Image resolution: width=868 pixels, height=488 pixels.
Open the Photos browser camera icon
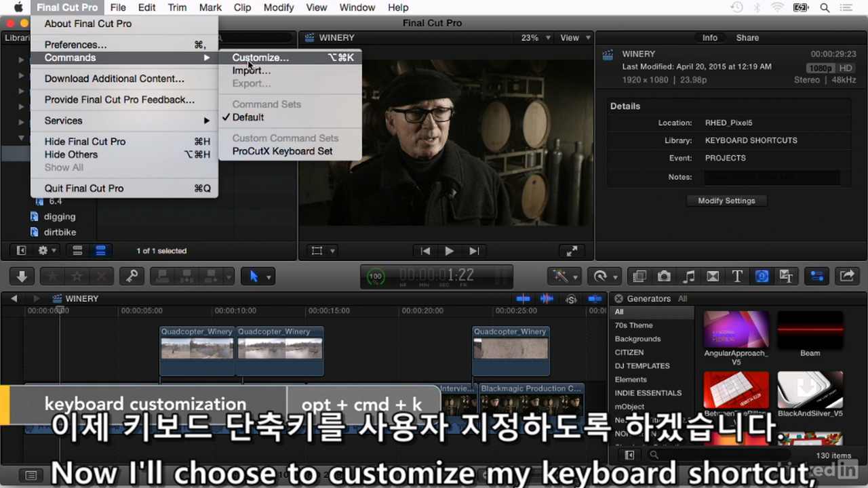click(664, 277)
